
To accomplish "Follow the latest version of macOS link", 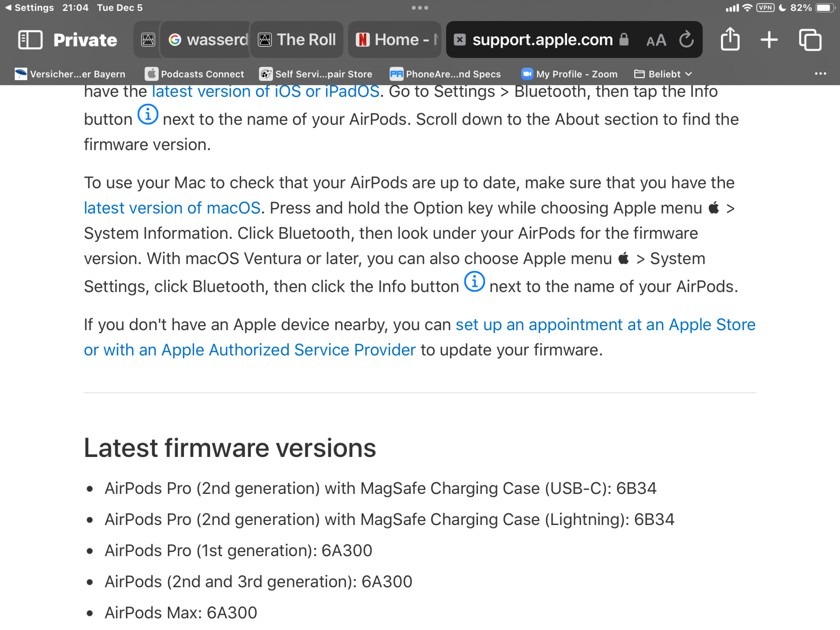I will click(172, 208).
